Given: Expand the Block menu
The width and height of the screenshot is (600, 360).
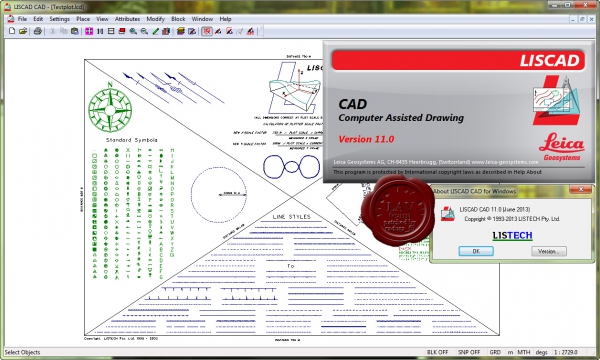Looking at the screenshot, I should 178,19.
